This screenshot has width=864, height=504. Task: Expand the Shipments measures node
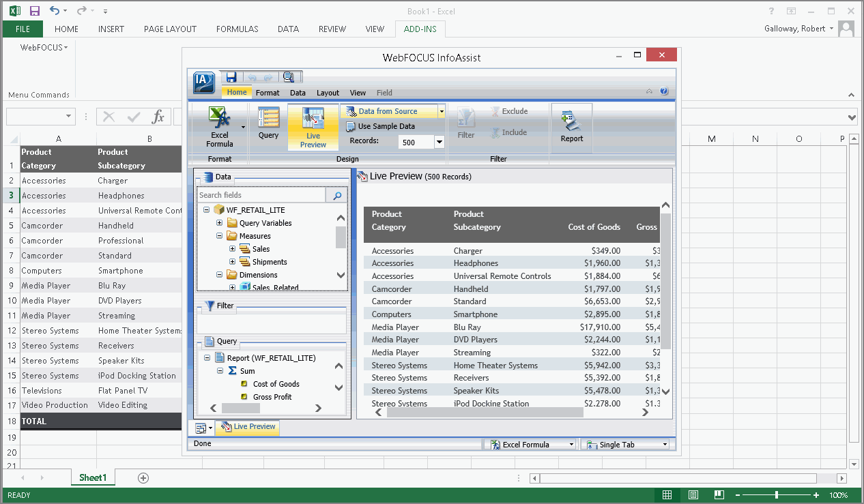(233, 262)
